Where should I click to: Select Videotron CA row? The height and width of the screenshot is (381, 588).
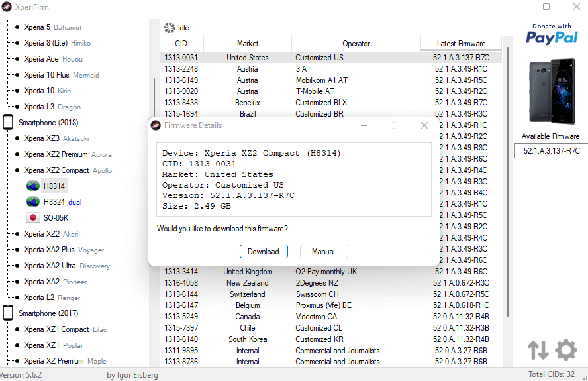330,317
